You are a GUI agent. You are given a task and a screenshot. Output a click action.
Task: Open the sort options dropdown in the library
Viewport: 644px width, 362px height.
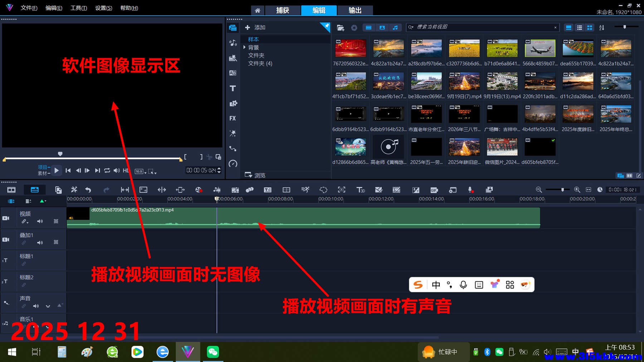[602, 27]
